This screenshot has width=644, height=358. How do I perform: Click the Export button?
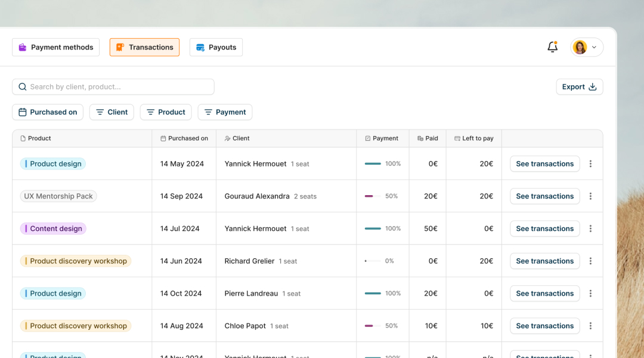(579, 87)
